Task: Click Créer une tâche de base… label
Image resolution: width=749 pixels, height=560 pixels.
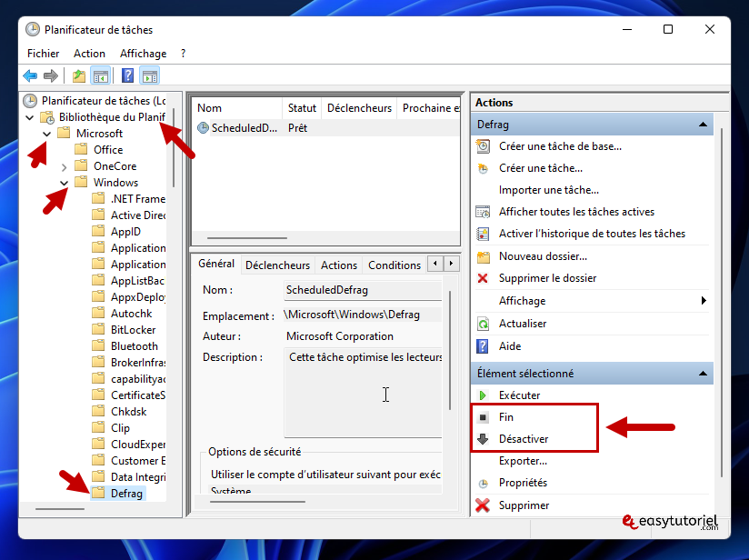Action: (x=560, y=146)
